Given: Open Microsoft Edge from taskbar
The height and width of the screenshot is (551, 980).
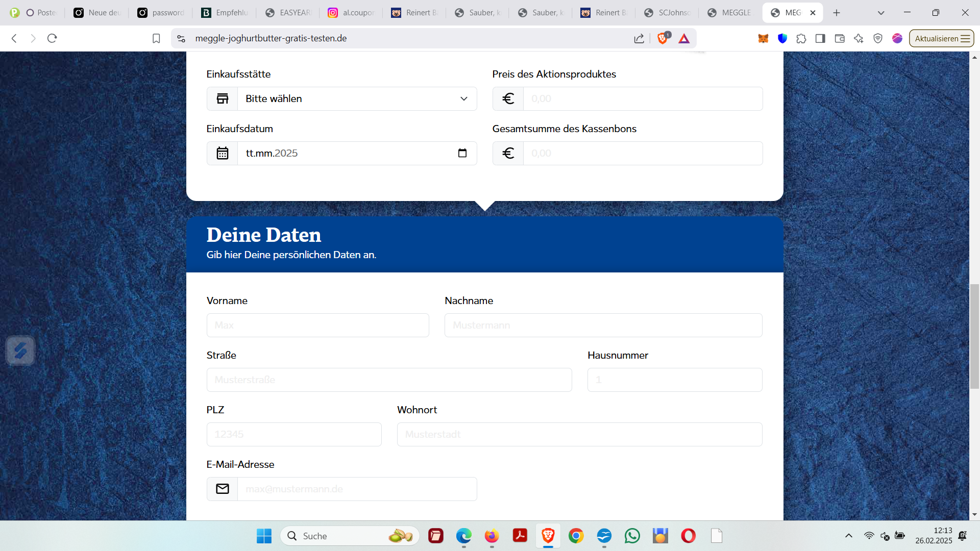Looking at the screenshot, I should pyautogui.click(x=463, y=536).
